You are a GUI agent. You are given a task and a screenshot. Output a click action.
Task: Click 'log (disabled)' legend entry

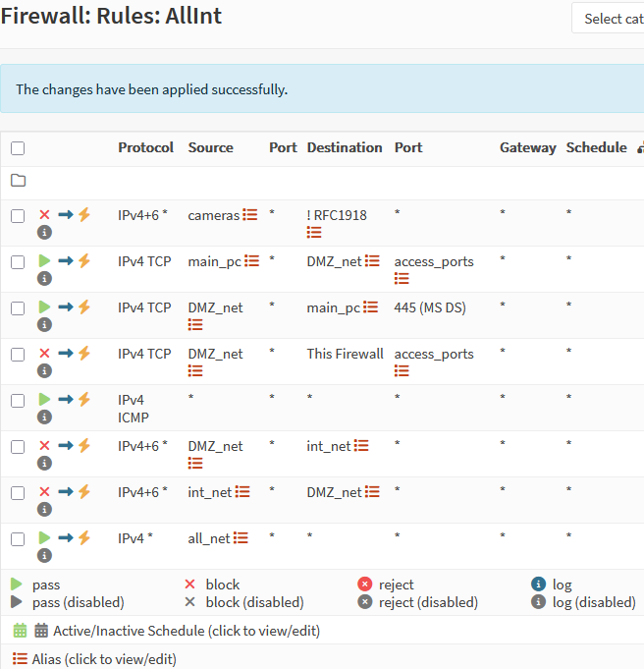(x=594, y=602)
